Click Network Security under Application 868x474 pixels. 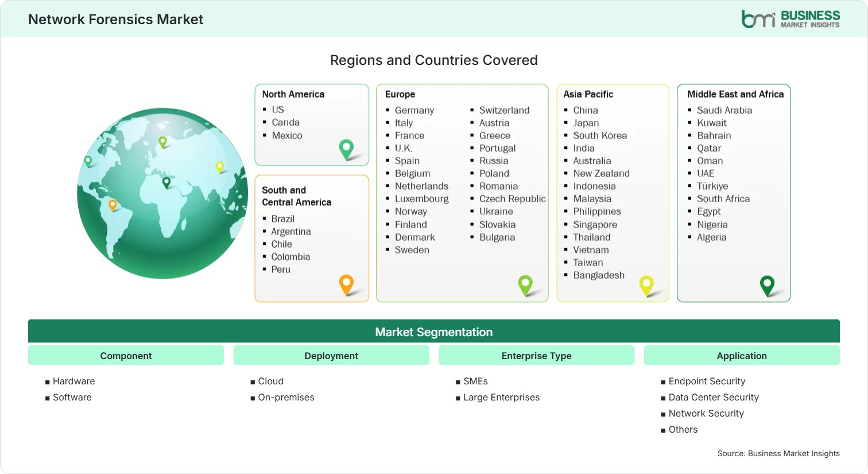pyautogui.click(x=706, y=413)
